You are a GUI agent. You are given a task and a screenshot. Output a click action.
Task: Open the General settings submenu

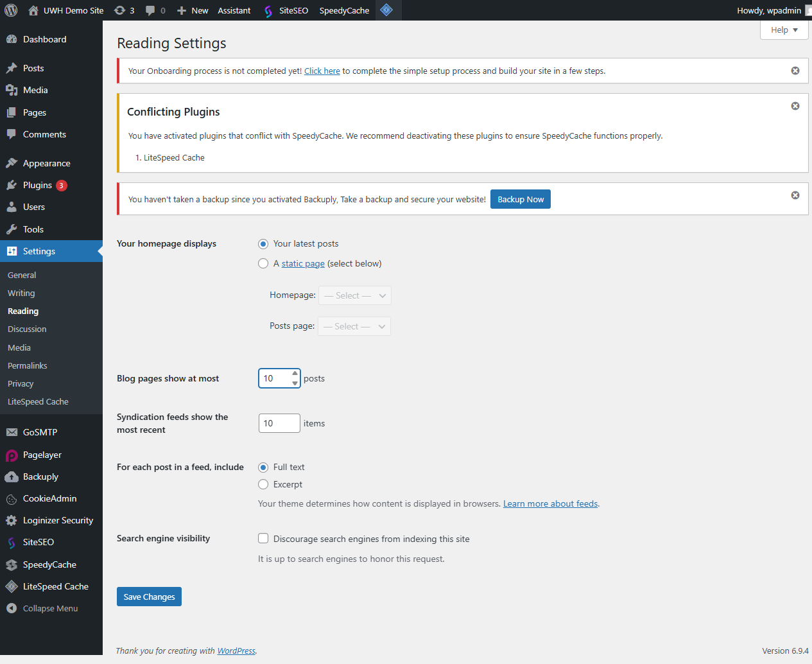coord(22,275)
